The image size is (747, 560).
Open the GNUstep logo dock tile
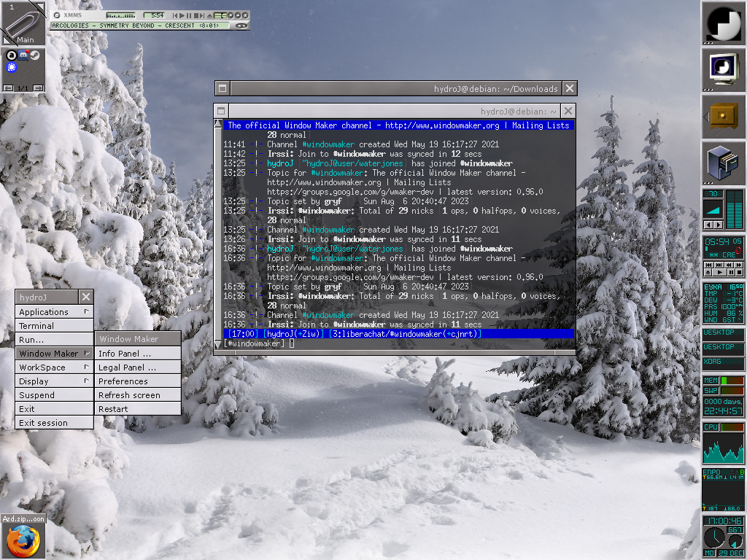tap(723, 23)
